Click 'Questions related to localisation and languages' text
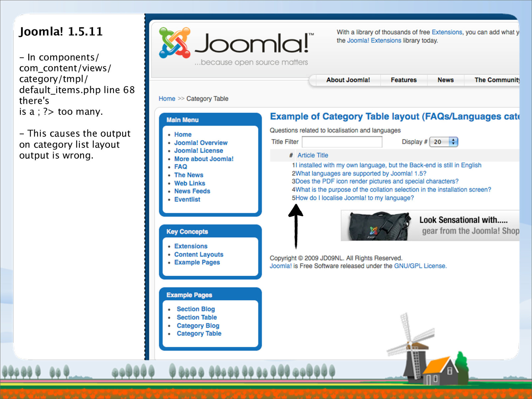 coord(335,130)
